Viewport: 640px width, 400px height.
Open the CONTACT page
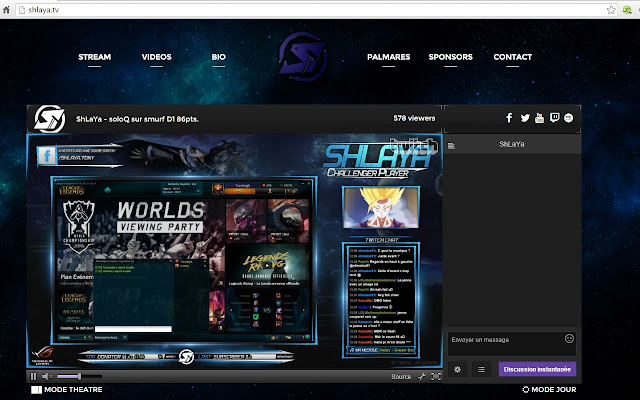[x=512, y=57]
